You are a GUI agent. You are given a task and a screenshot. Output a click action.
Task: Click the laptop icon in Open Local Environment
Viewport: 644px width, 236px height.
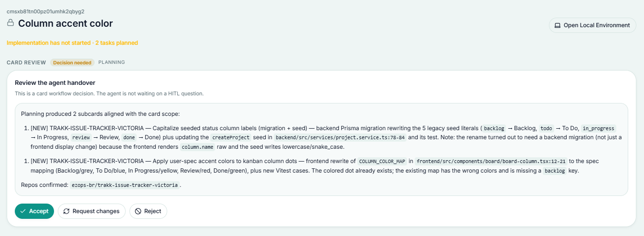coord(557,25)
